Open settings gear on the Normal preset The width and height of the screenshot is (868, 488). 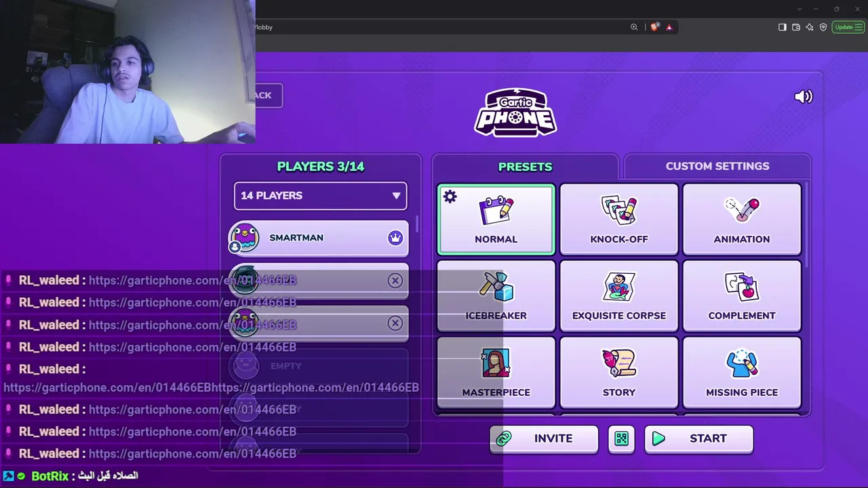[x=450, y=197]
